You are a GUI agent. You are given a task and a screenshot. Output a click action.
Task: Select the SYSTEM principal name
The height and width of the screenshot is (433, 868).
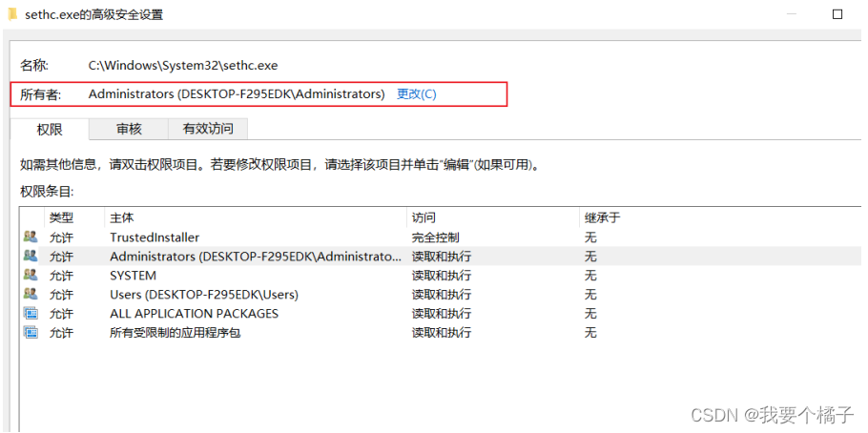coord(133,276)
